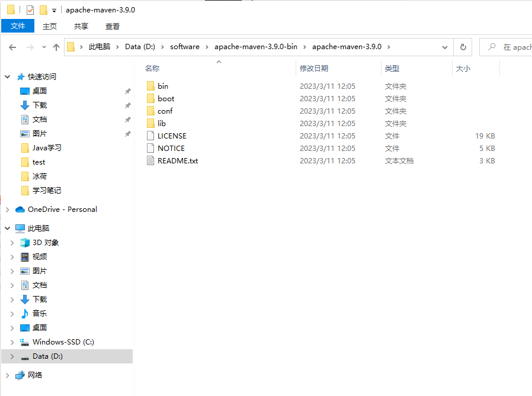Collapse the 快速访问 tree section
Viewport: 532px width, 396px height.
[8, 77]
